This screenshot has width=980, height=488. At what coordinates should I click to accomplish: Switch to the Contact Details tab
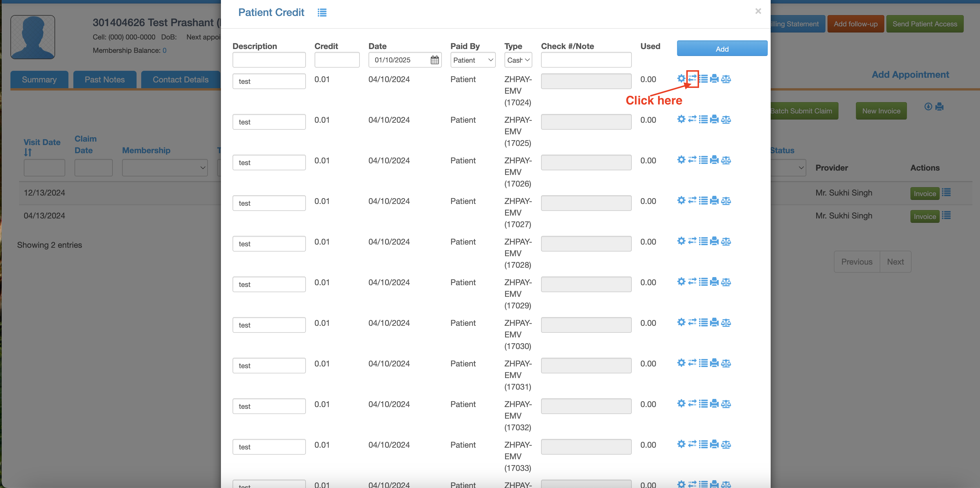click(181, 79)
